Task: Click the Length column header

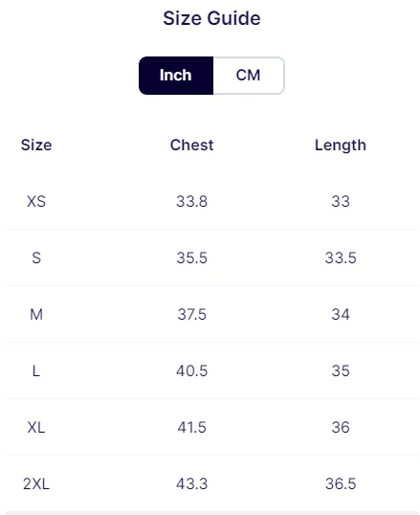Action: (341, 146)
